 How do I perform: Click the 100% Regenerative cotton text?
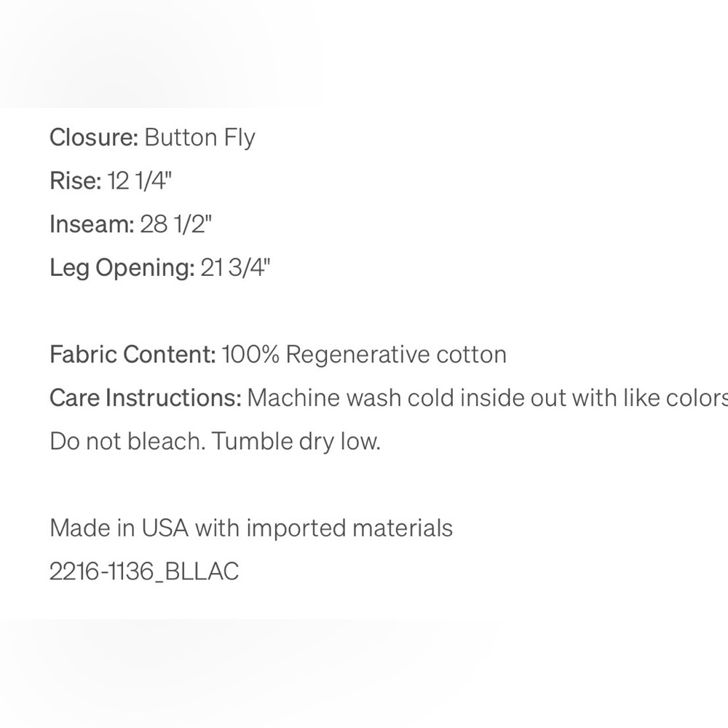pos(364,355)
